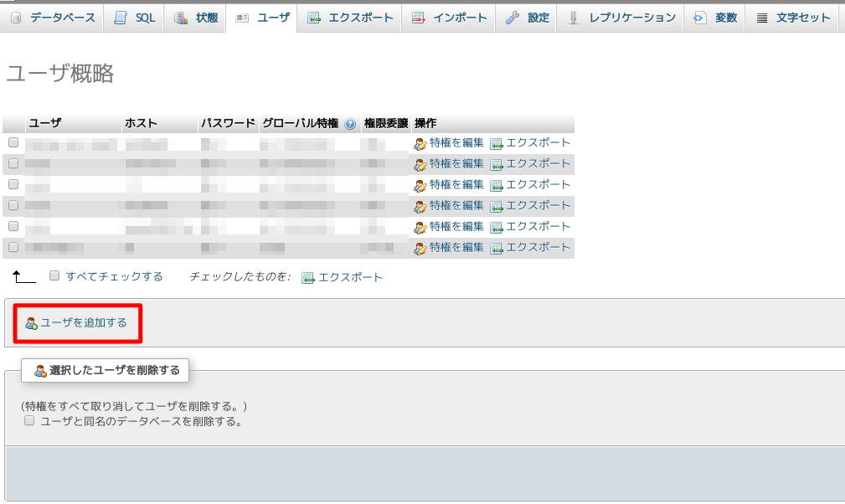Image resolution: width=845 pixels, height=504 pixels.
Task: Click the 権限委譲 column header
Action: pos(386,123)
